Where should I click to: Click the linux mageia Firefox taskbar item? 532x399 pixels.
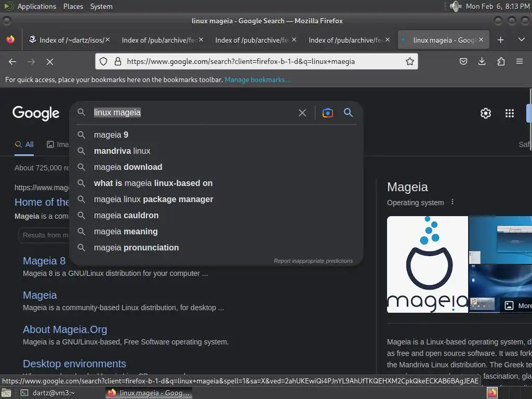(149, 393)
